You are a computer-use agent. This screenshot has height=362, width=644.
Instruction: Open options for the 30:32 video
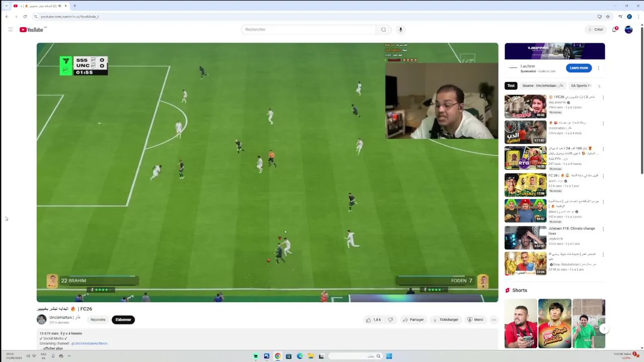(x=603, y=98)
